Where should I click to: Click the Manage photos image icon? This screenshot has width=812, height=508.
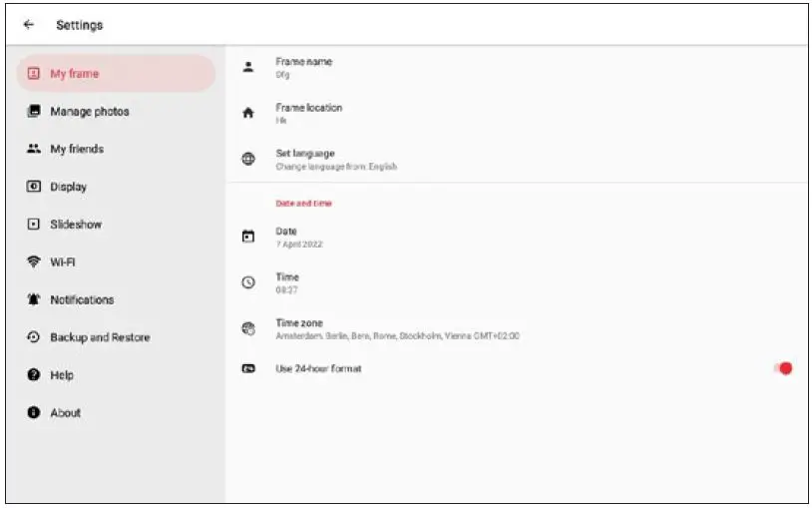[x=33, y=112]
